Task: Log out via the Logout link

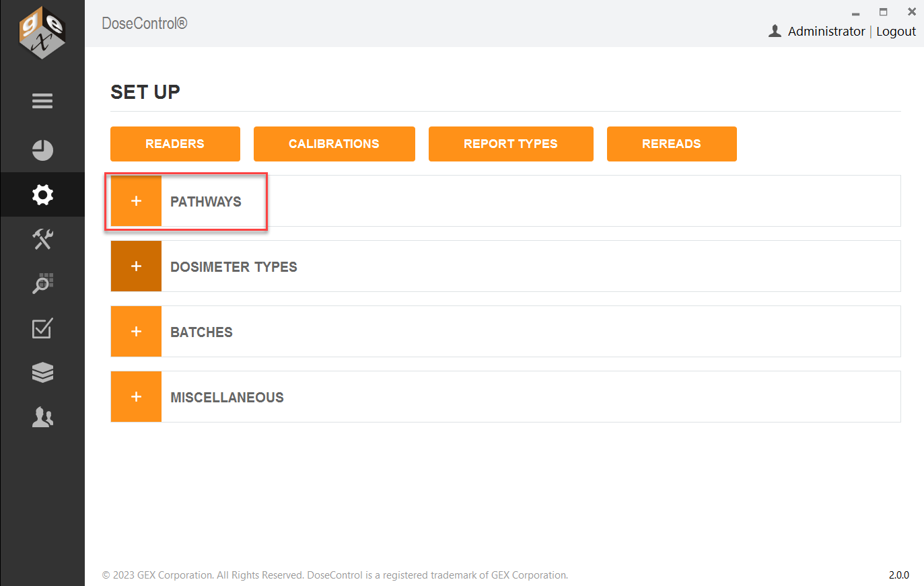Action: (x=896, y=32)
